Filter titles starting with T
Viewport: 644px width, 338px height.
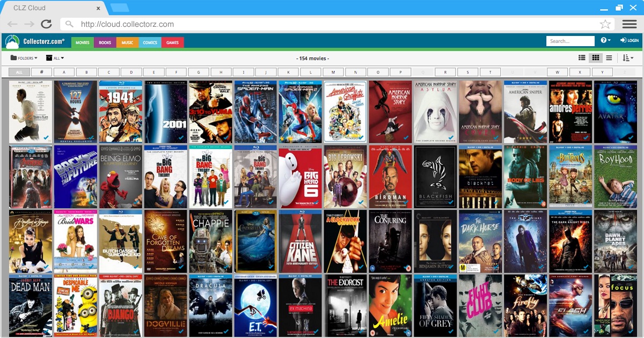coord(491,72)
